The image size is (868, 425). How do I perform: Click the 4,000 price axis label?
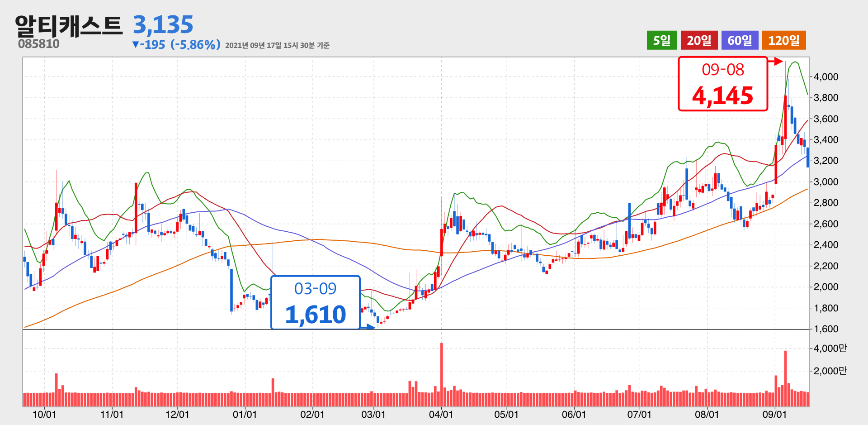826,76
